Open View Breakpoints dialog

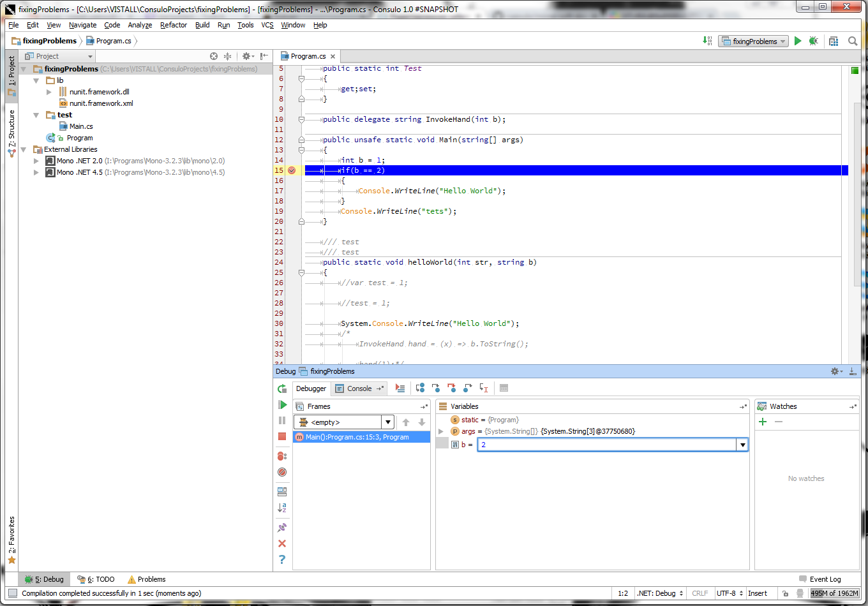pos(282,456)
